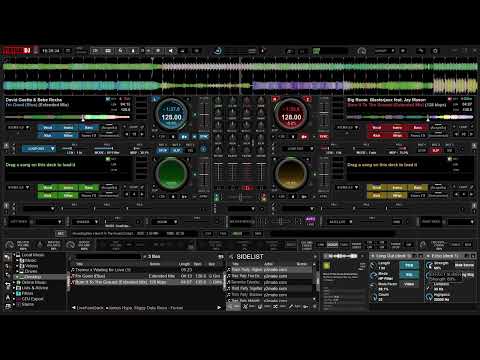Click the blue SLIP button on deck 1

tap(176, 150)
